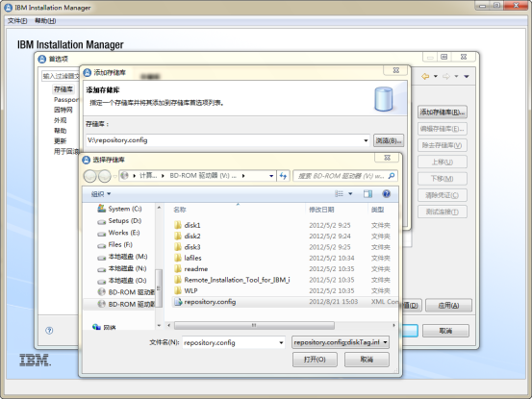The image size is (532, 399).
Task: Click 取消 in the file dialog
Action: tap(367, 360)
